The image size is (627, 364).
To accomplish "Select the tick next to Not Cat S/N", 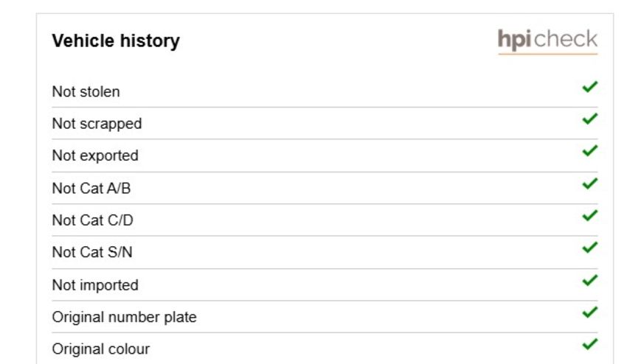I will (x=590, y=248).
